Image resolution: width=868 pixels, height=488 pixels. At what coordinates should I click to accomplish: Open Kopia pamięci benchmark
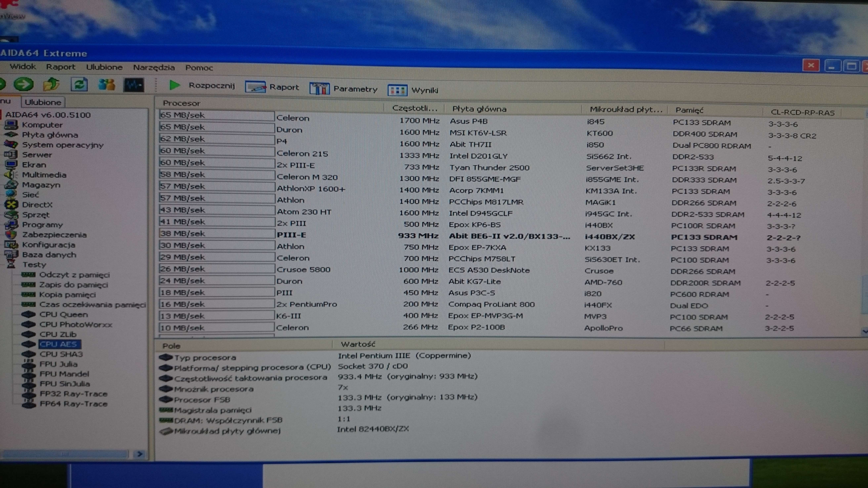click(67, 294)
